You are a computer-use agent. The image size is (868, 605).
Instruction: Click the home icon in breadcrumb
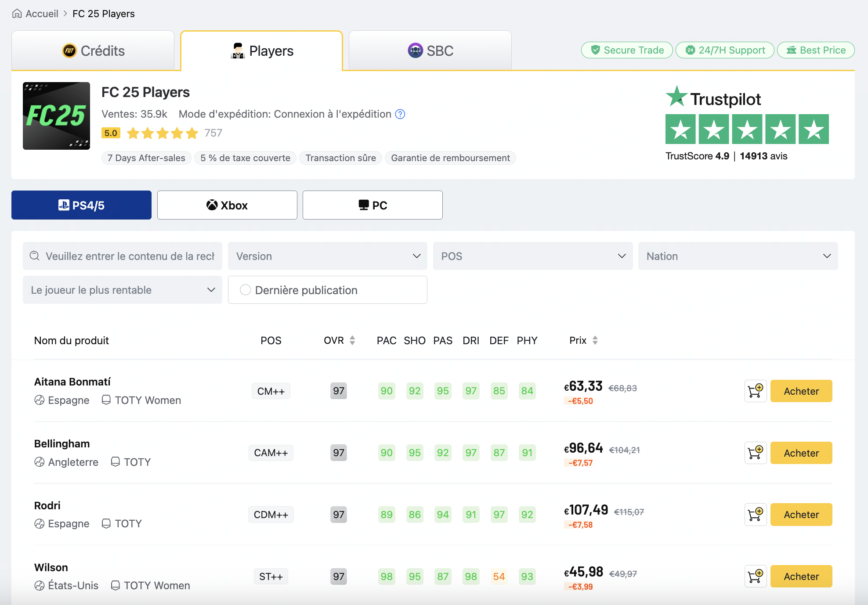click(17, 14)
